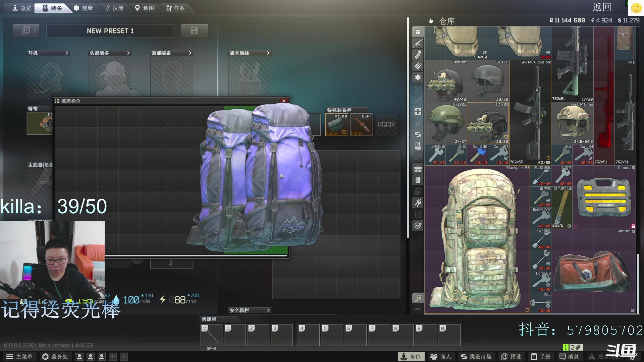Select the San.308 blue key

pyautogui.click(x=478, y=155)
